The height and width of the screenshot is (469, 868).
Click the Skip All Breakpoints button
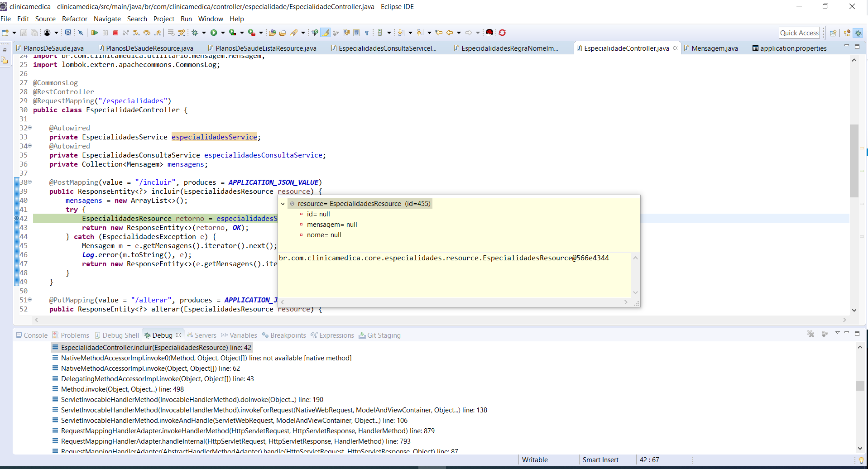(x=81, y=33)
